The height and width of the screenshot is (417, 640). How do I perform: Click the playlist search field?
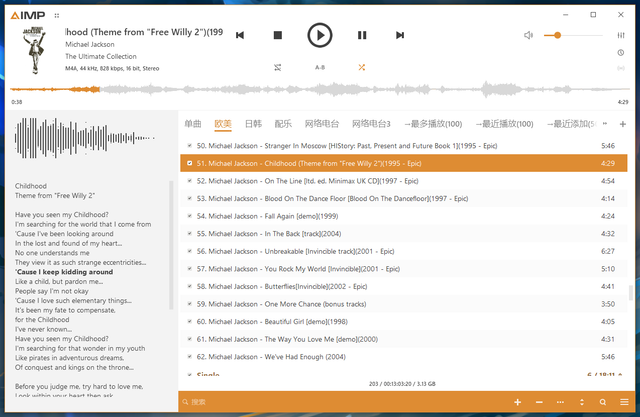pyautogui.click(x=343, y=402)
